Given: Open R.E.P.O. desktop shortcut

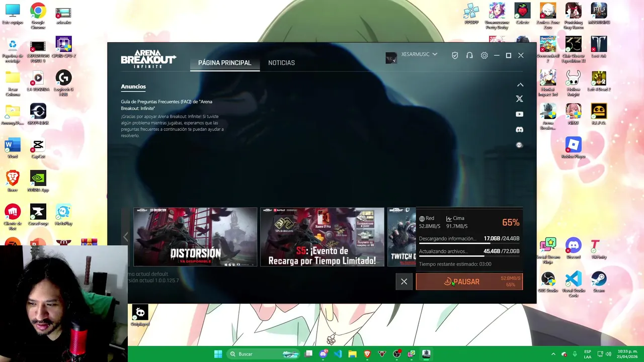Looking at the screenshot, I should pyautogui.click(x=599, y=115).
